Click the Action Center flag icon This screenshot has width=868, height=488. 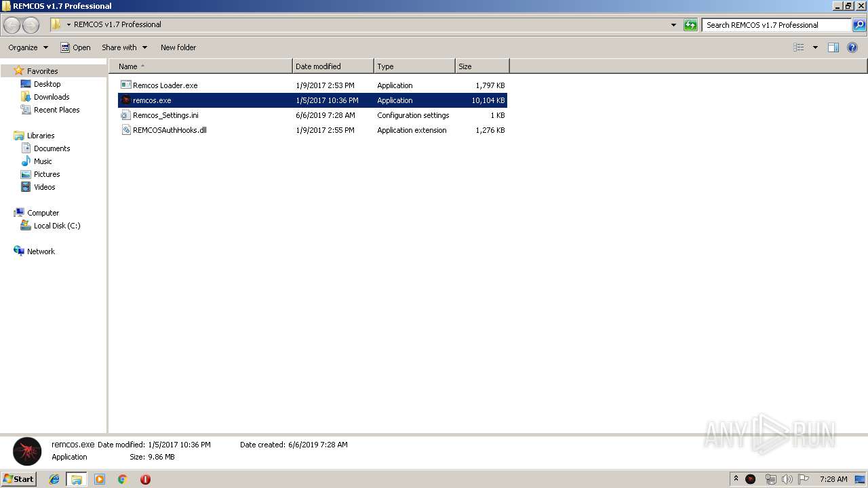[x=803, y=479]
